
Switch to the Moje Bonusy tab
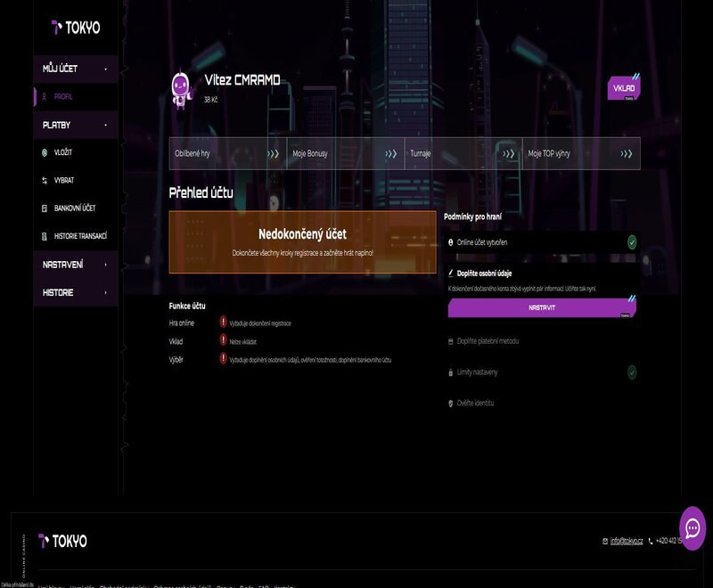(345, 153)
